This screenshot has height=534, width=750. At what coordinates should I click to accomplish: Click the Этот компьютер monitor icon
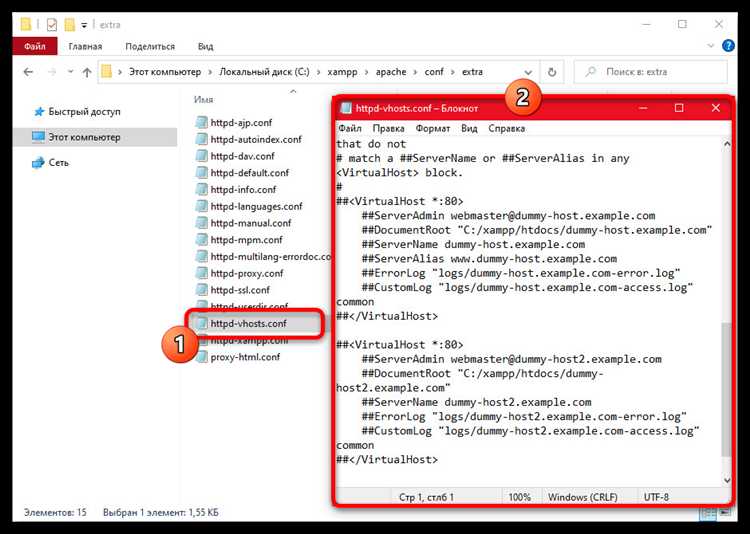[38, 137]
